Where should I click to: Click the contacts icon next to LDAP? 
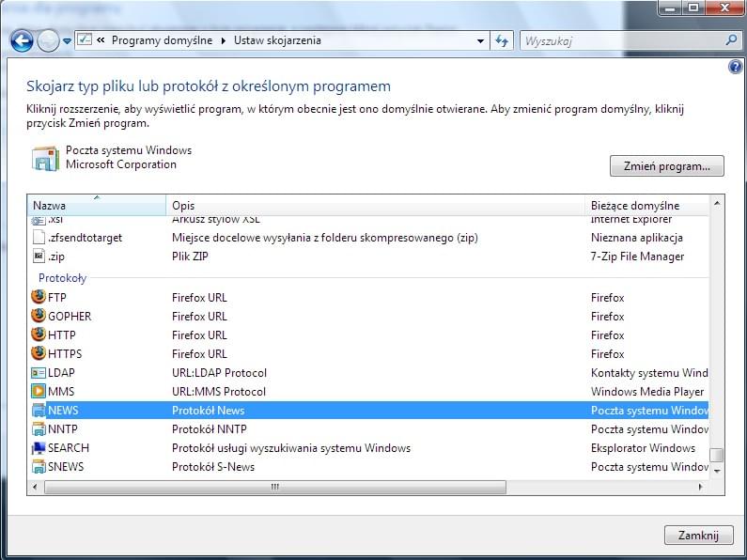(x=39, y=372)
